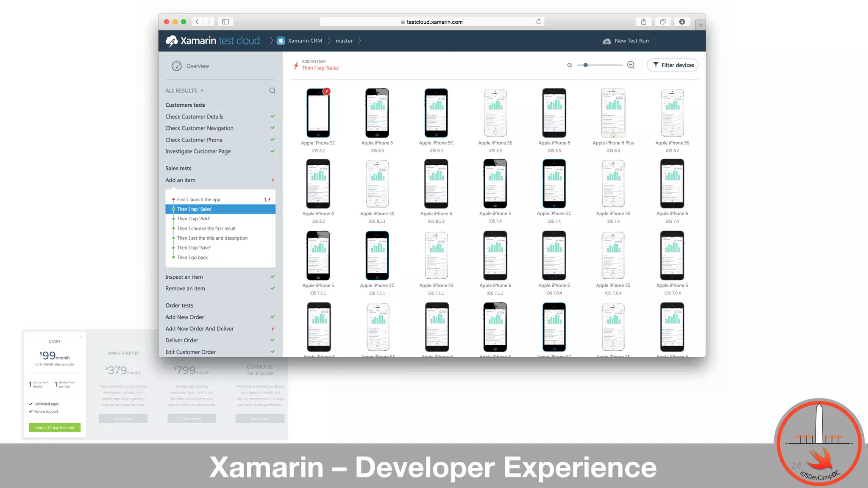Screen dimensions: 868x488
Task: Click the Customers tests group heading
Action: [185, 105]
